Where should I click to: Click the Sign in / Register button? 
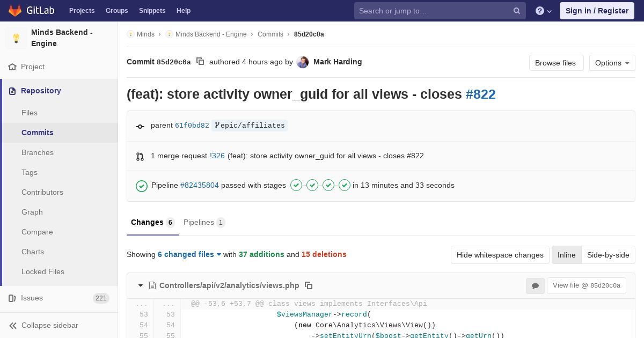pyautogui.click(x=597, y=11)
